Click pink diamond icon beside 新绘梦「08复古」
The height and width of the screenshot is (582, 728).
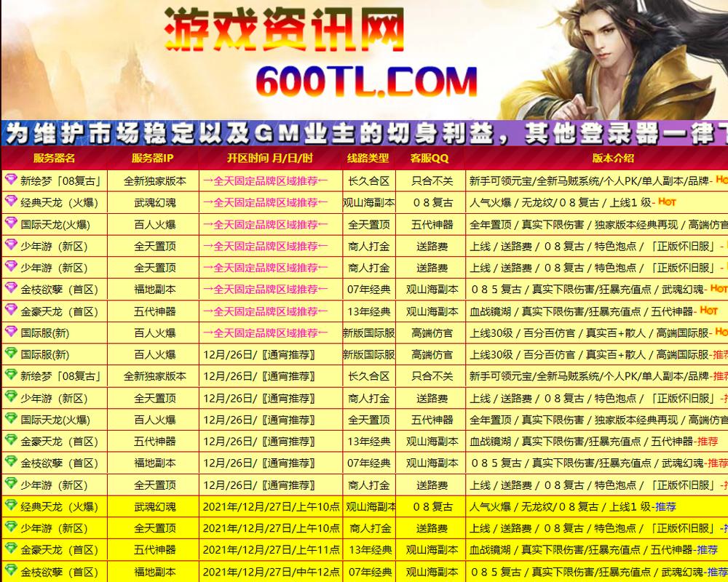[11, 179]
